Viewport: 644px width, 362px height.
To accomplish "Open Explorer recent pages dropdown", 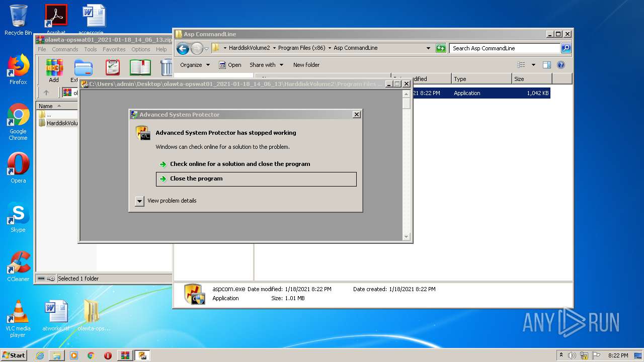I will [206, 49].
